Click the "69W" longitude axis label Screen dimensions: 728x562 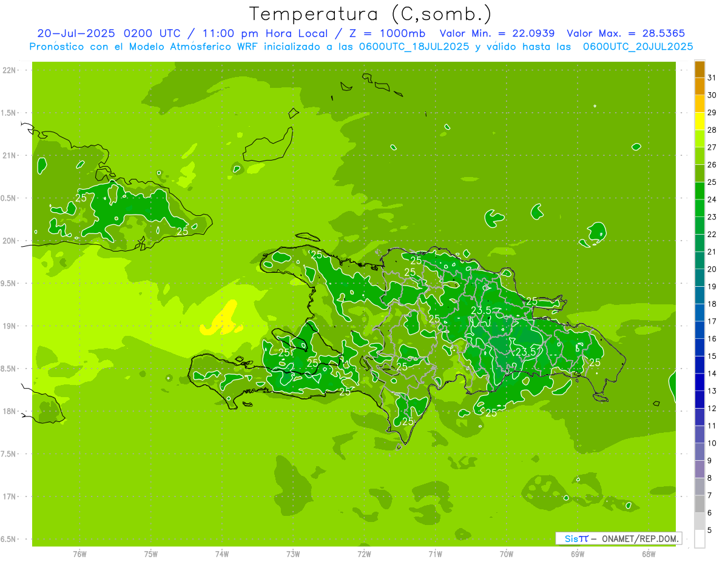[578, 554]
